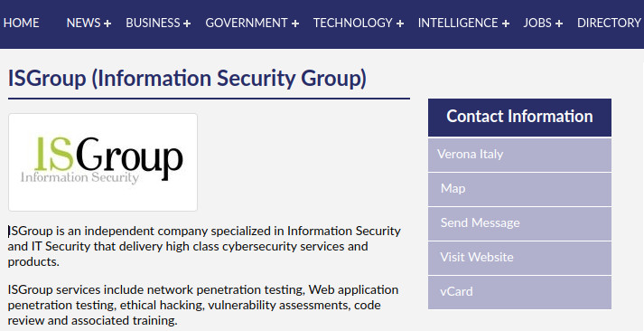The width and height of the screenshot is (644, 331).
Task: Open the TECHNOLOGY navigation menu
Action: coord(353,23)
